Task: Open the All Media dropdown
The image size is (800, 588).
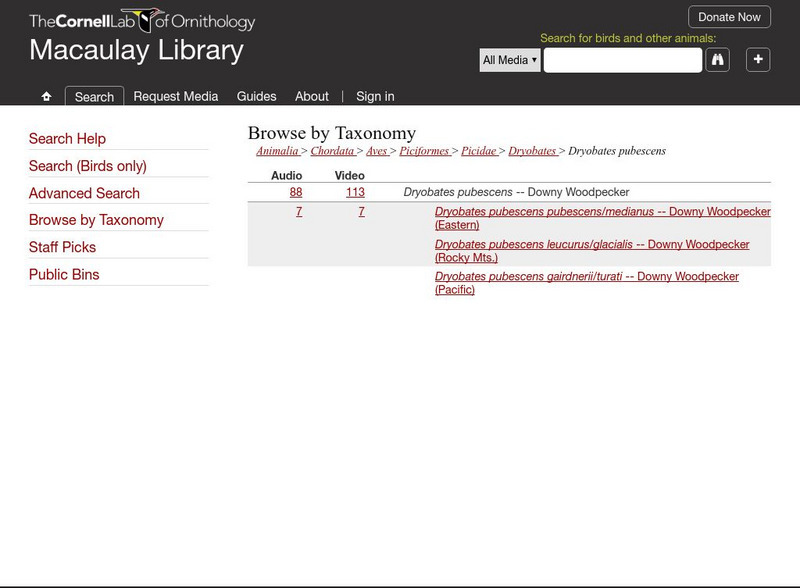Action: point(510,60)
